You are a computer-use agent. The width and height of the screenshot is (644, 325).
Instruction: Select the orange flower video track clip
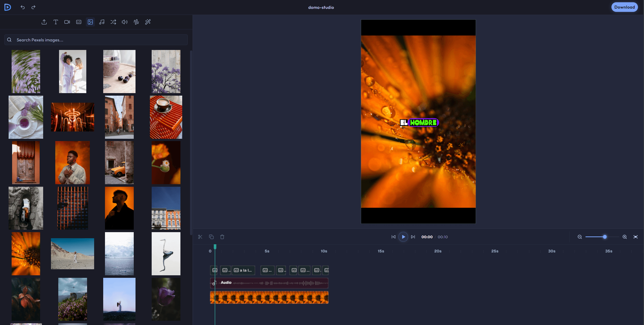(x=269, y=297)
